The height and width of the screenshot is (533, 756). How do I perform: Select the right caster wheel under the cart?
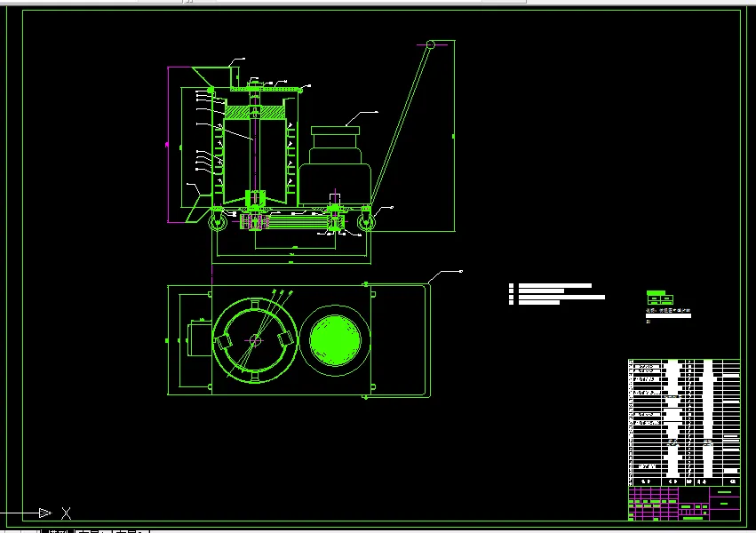coord(365,221)
